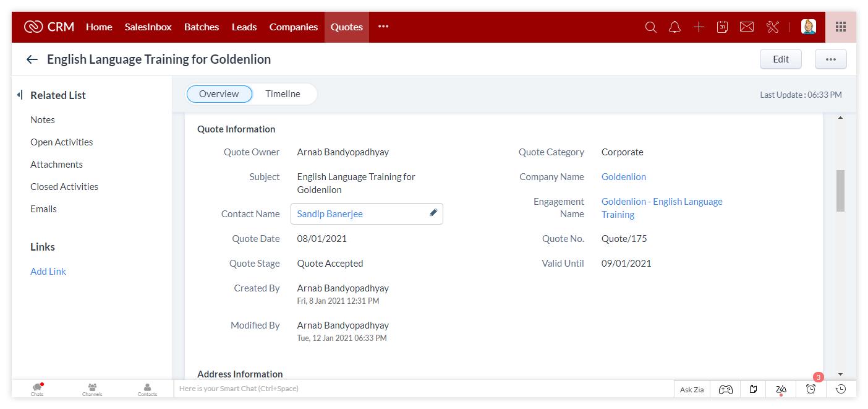Open the Companies module
The height and width of the screenshot is (409, 868).
click(294, 27)
